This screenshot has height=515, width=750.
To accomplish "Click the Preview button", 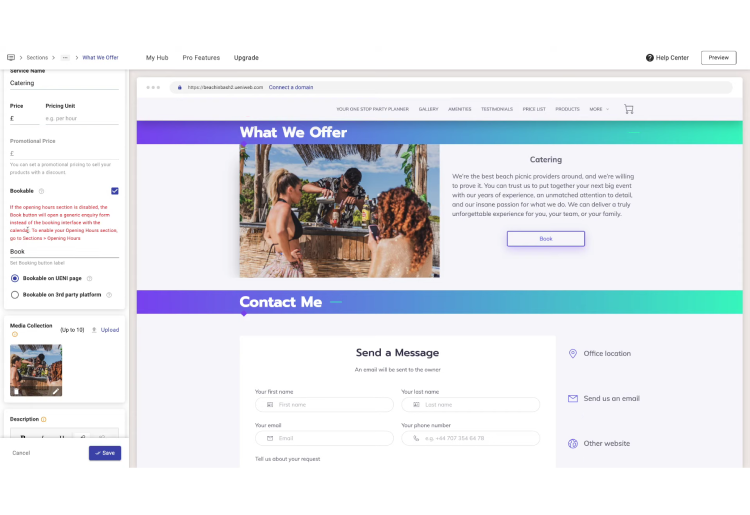I will click(718, 58).
